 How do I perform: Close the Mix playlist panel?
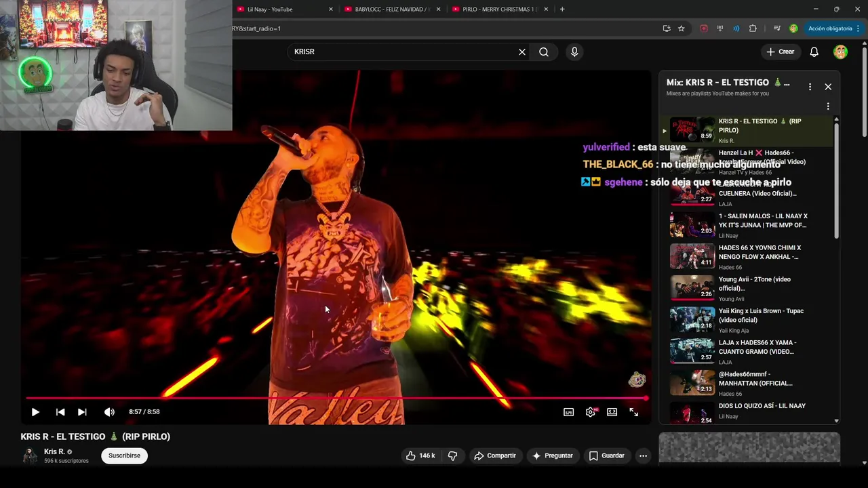[828, 87]
